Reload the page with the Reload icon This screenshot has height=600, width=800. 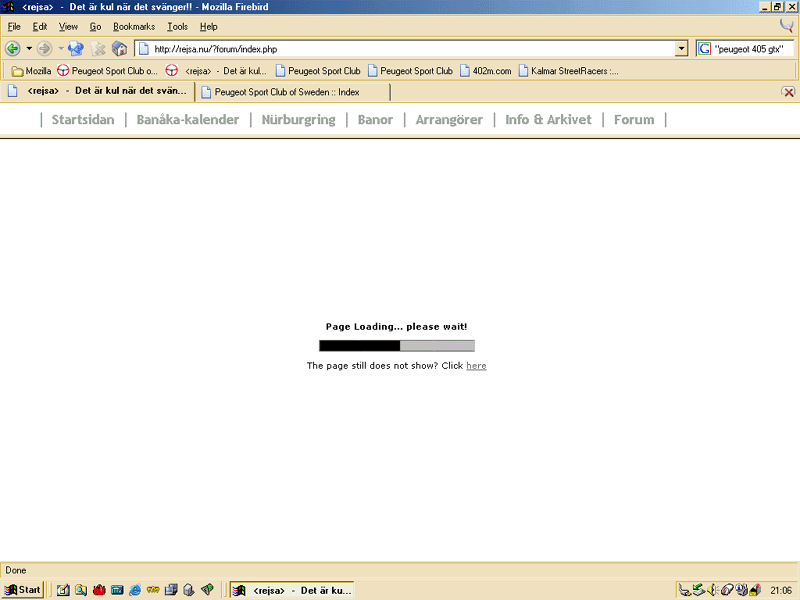77,49
